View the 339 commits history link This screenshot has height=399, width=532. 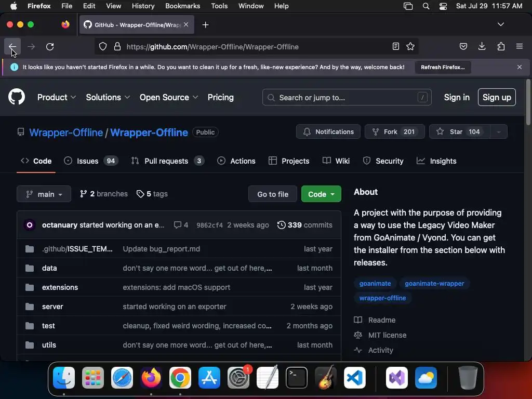pyautogui.click(x=304, y=225)
